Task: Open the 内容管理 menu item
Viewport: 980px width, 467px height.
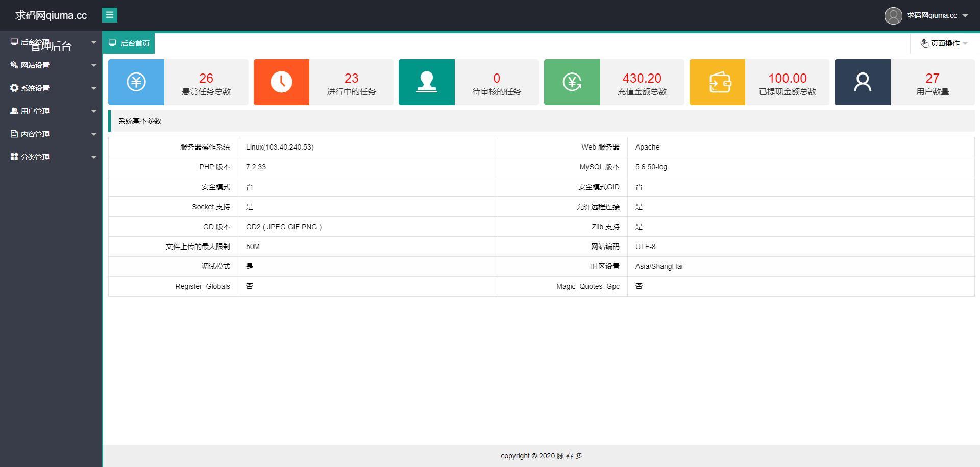Action: (x=35, y=134)
